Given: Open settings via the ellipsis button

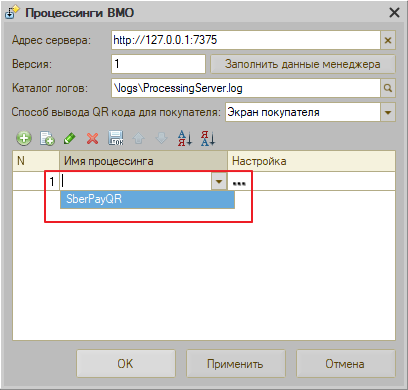Looking at the screenshot, I should pos(239,182).
